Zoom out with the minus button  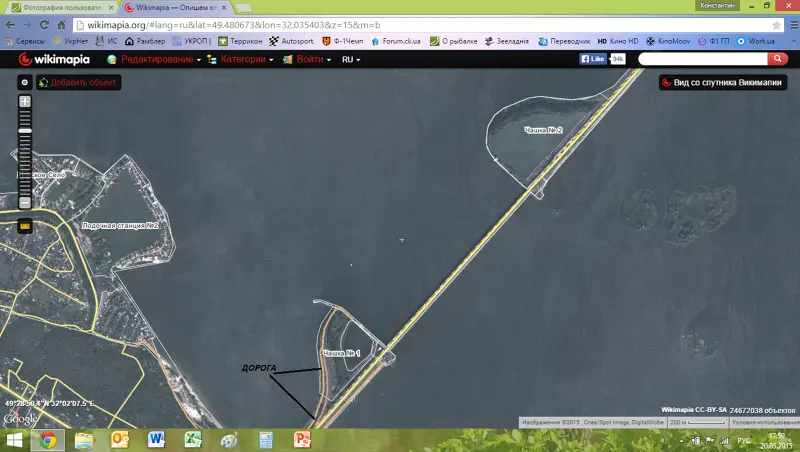pyautogui.click(x=24, y=203)
